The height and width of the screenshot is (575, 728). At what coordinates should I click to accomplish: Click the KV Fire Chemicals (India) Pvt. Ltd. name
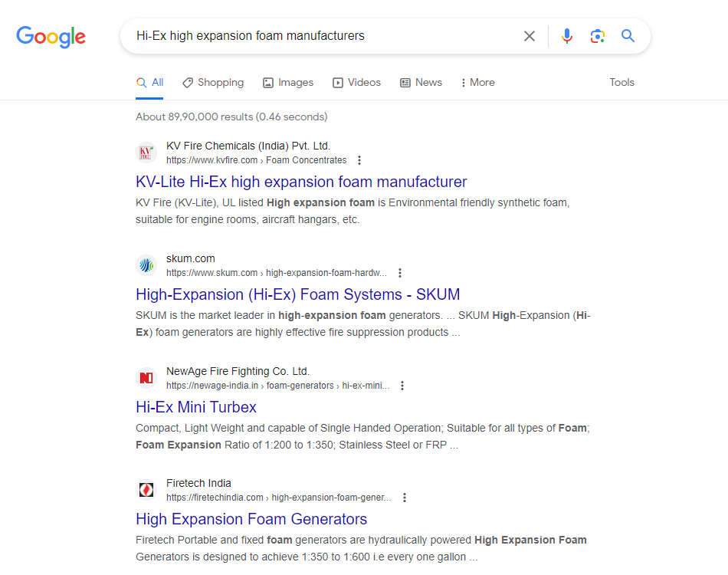pos(248,146)
